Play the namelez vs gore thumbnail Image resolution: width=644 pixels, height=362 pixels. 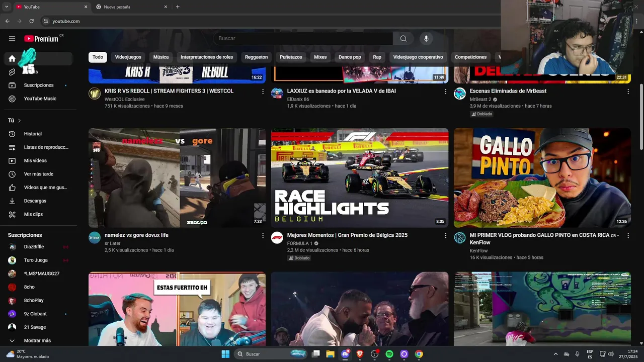click(x=177, y=177)
